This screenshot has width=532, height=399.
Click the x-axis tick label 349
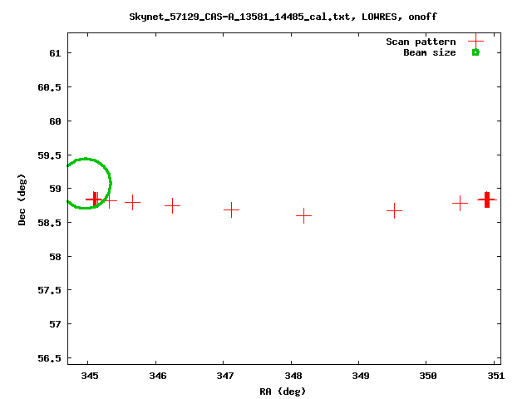[360, 376]
